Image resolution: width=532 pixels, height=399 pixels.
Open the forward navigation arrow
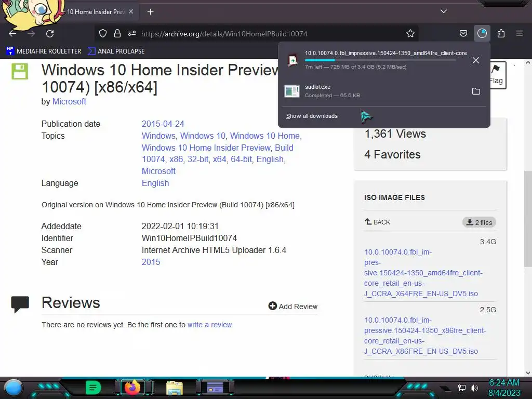click(x=31, y=34)
